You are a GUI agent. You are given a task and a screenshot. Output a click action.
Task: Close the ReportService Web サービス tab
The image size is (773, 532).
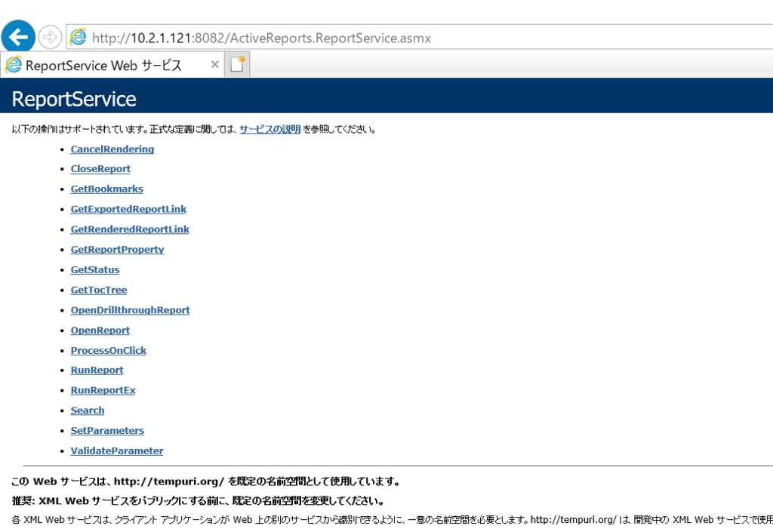pos(214,65)
